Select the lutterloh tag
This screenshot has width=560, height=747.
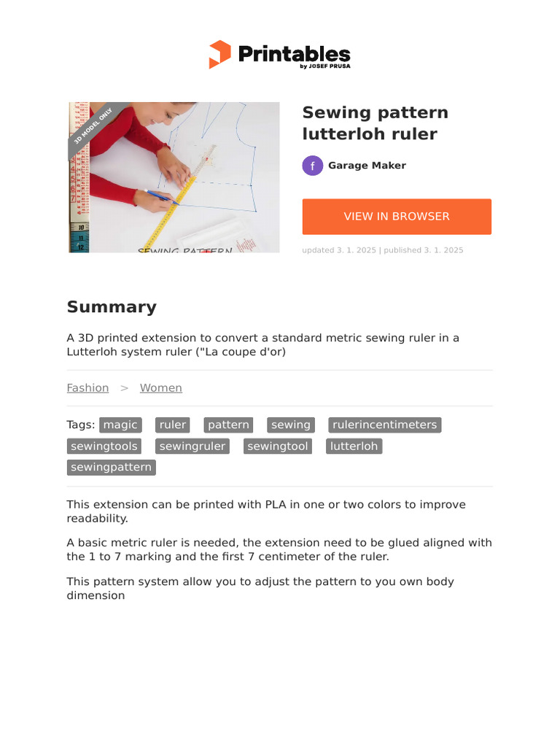(x=354, y=446)
